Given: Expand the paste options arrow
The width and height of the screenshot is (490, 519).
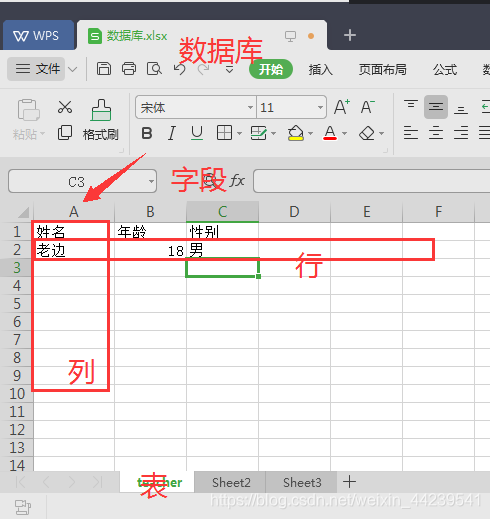Looking at the screenshot, I should tap(42, 134).
